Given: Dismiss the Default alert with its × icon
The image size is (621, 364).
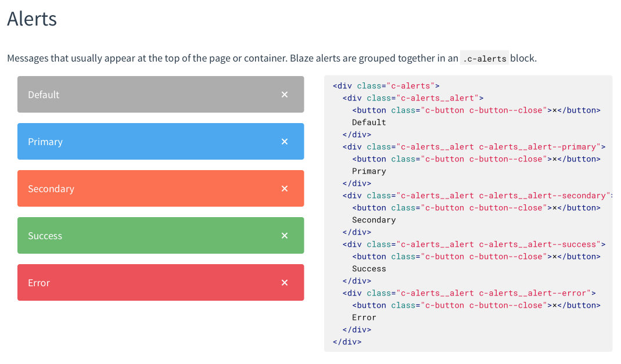Looking at the screenshot, I should coord(285,93).
